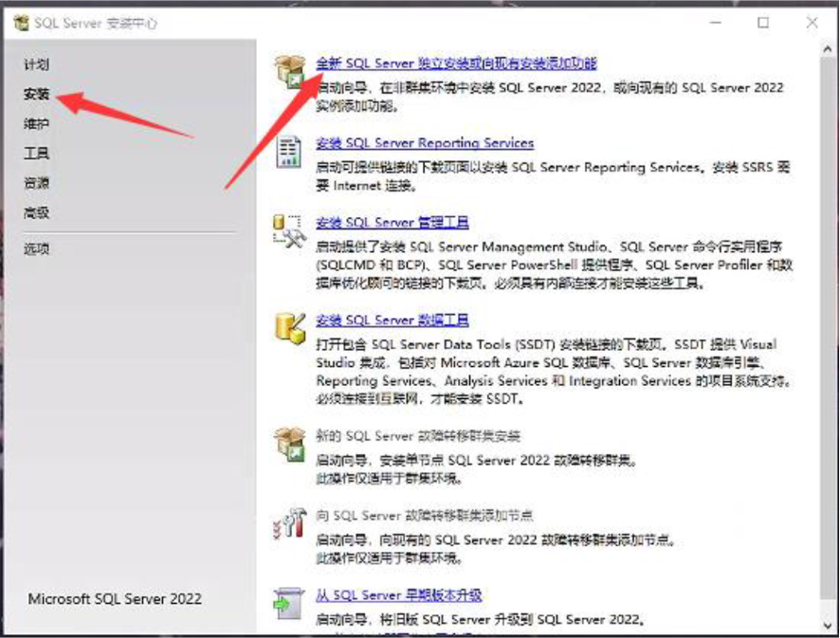The image size is (840, 638).
Task: Open 安装 SQL Server Reporting Services link
Action: click(425, 143)
